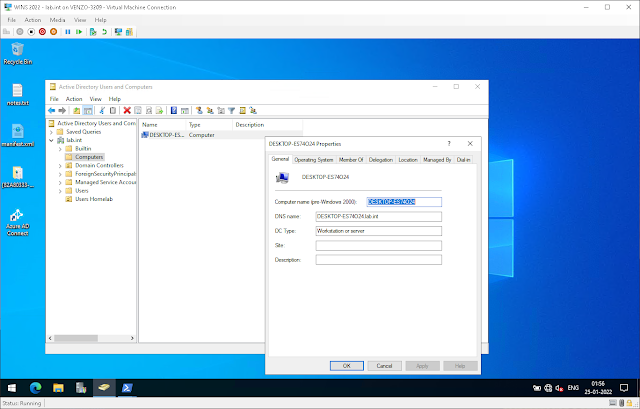Expand the ForeignSecurityPrincipals node
640x409 pixels.
pyautogui.click(x=60, y=174)
